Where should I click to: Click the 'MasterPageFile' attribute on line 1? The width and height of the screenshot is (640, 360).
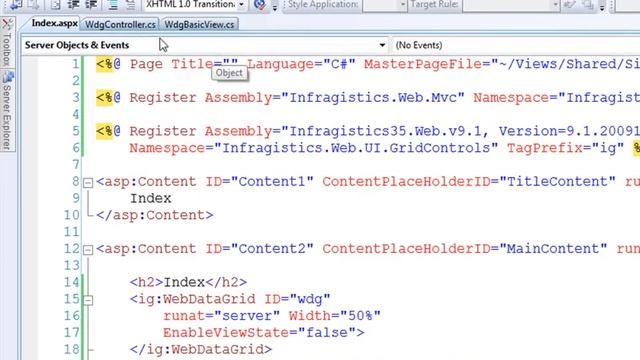(423, 64)
